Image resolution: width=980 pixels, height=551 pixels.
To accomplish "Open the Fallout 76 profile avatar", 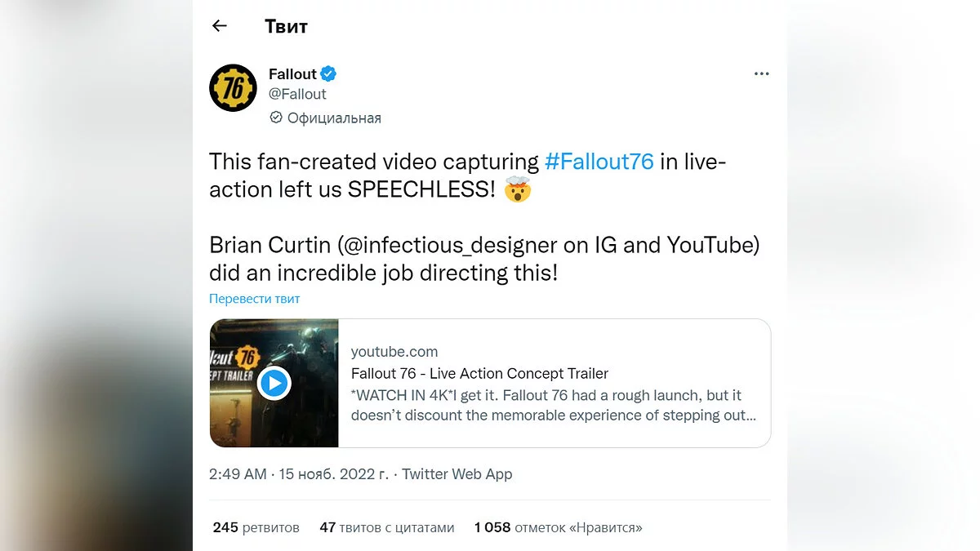I will [233, 88].
